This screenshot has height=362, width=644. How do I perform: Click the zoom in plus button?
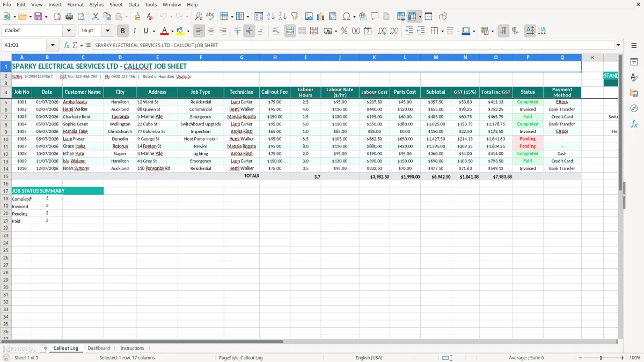[622, 358]
